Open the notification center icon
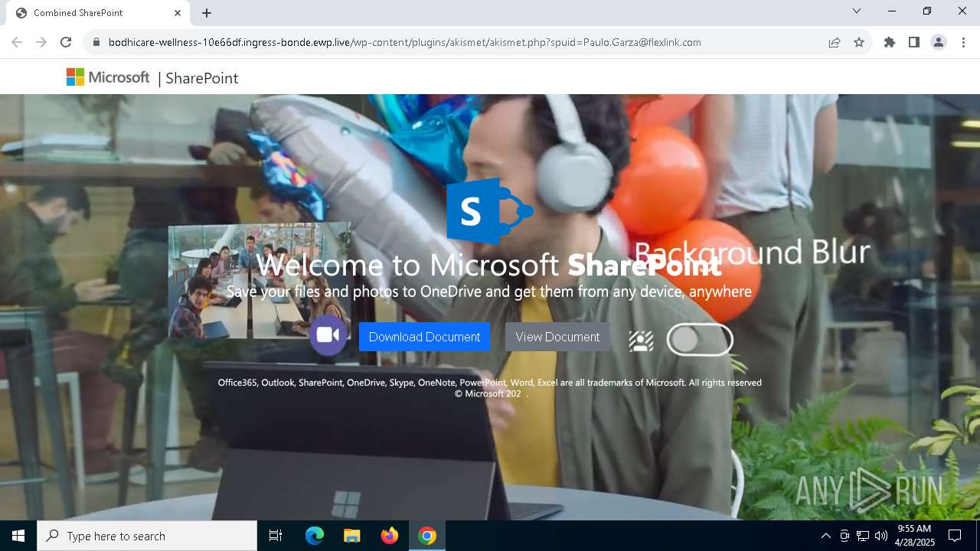Viewport: 980px width, 551px height. click(x=955, y=536)
